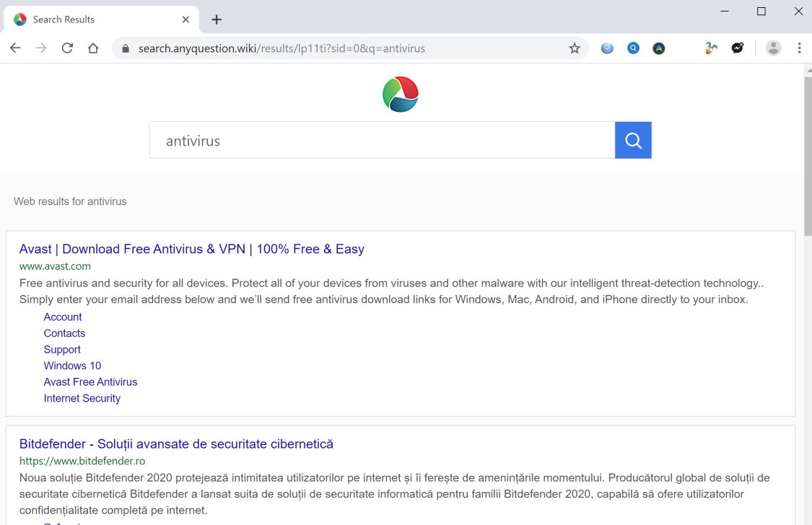Open the browser home page

[93, 48]
